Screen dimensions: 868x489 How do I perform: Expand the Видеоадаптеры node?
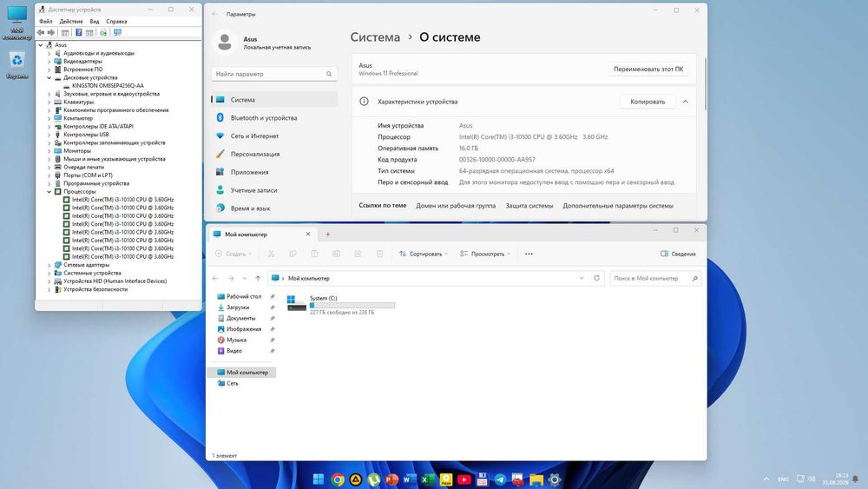pos(49,62)
